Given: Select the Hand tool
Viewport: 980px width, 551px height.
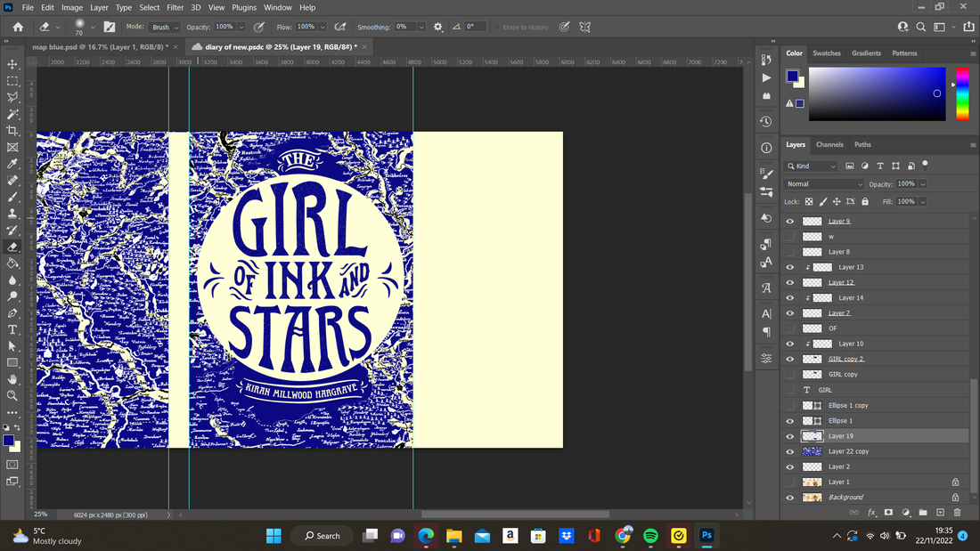Looking at the screenshot, I should [x=12, y=379].
